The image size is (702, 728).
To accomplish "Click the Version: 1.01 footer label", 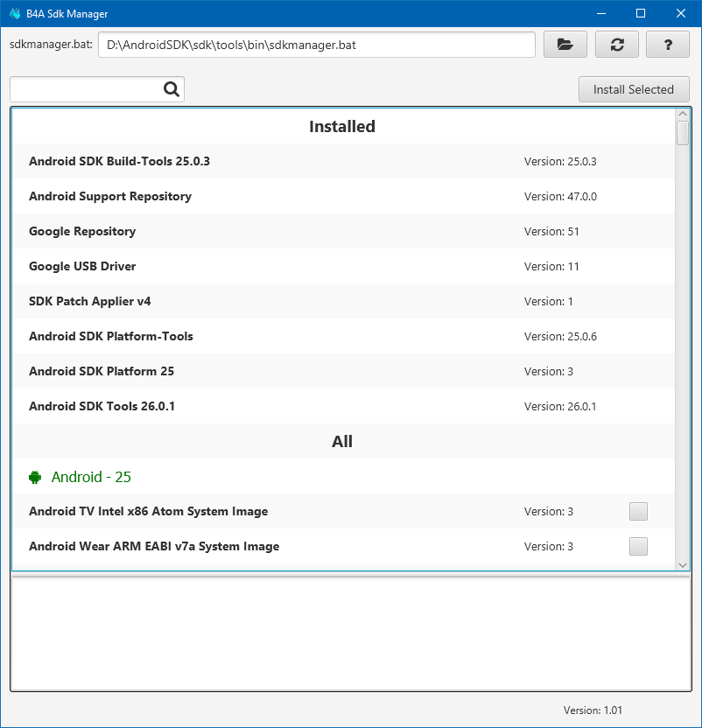I will pyautogui.click(x=593, y=710).
